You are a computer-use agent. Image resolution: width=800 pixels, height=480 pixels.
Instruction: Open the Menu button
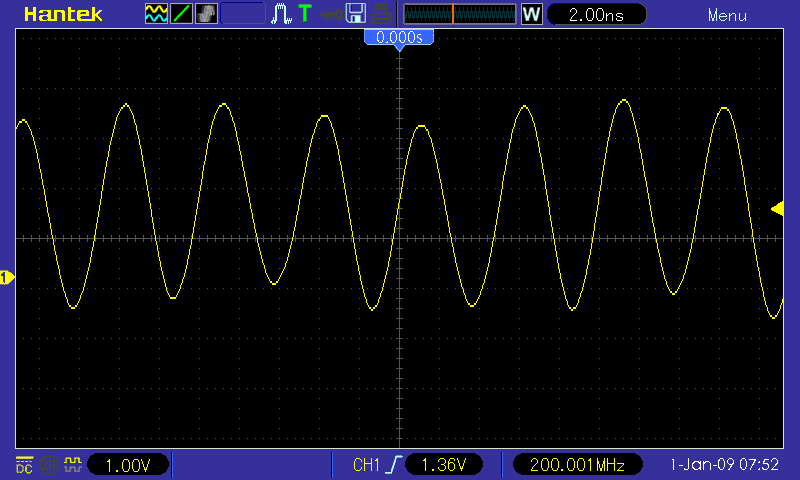(x=727, y=16)
